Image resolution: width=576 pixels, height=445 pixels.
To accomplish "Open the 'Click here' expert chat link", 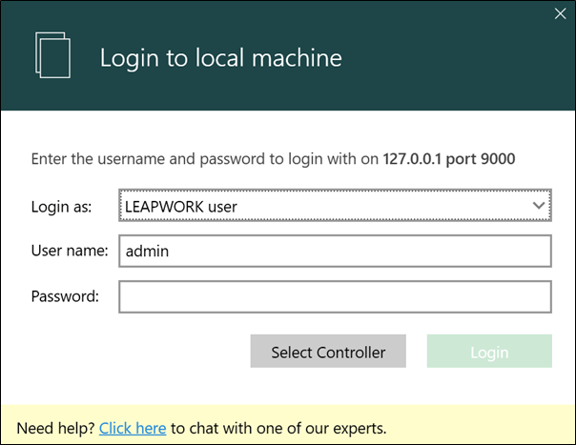I will (x=133, y=428).
